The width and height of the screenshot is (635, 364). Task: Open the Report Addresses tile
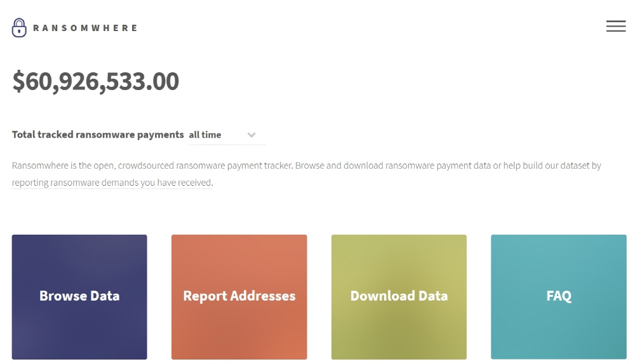click(239, 297)
